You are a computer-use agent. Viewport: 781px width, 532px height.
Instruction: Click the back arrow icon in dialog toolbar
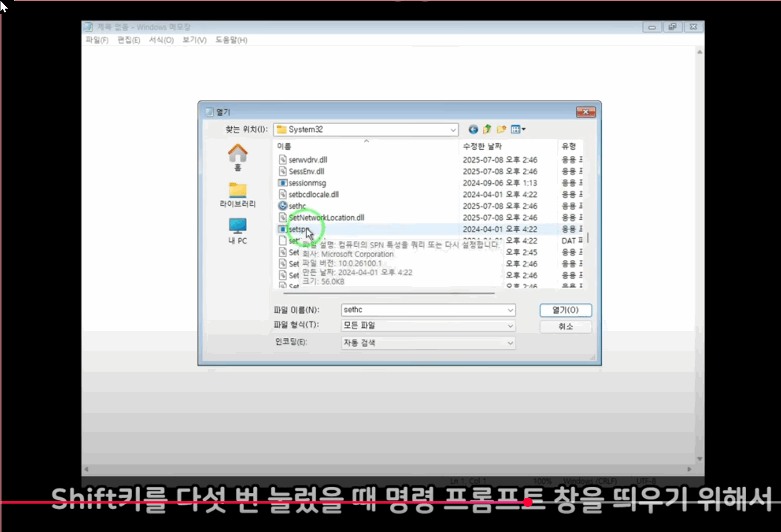(473, 129)
